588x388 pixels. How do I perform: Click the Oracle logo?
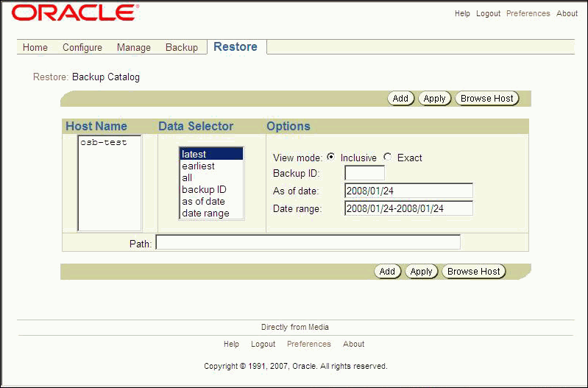(75, 13)
